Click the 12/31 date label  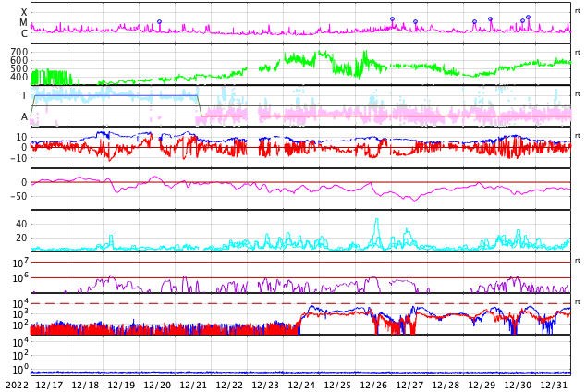(x=554, y=386)
